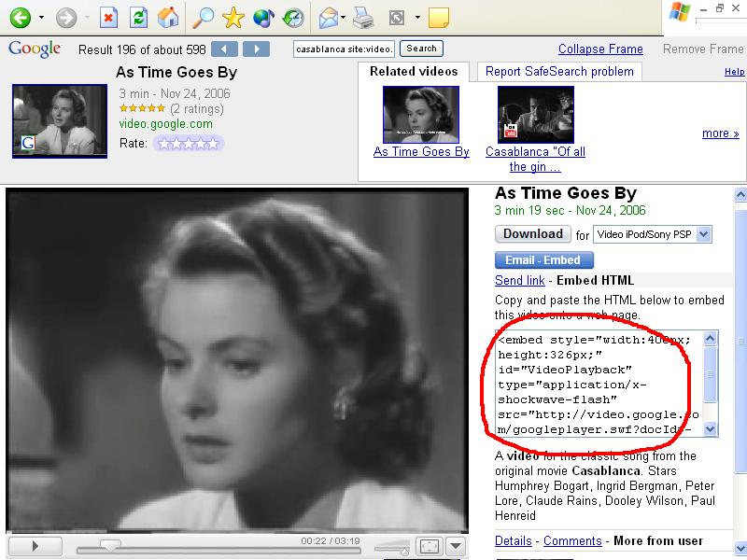Click side panel scroll up arrow
Viewport: 747px width, 560px height.
click(x=740, y=195)
